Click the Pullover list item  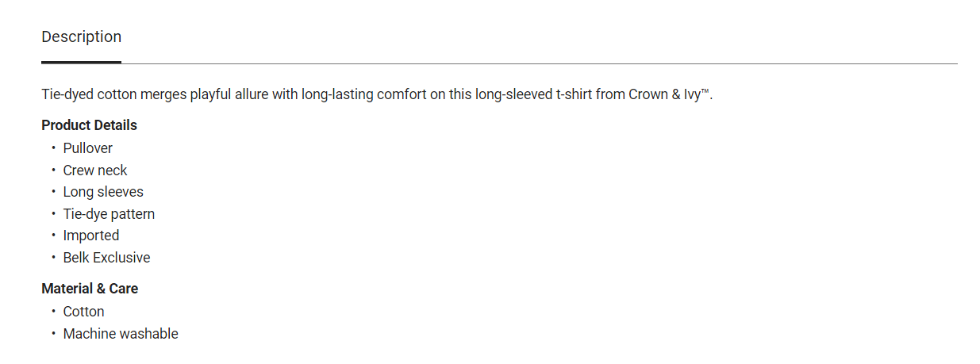(x=88, y=148)
